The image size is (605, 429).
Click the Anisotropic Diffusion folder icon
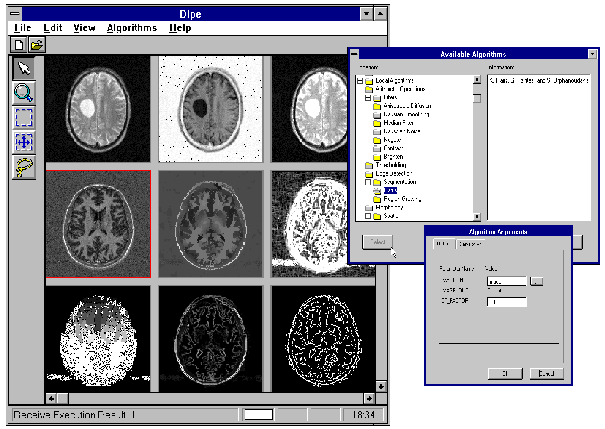377,106
